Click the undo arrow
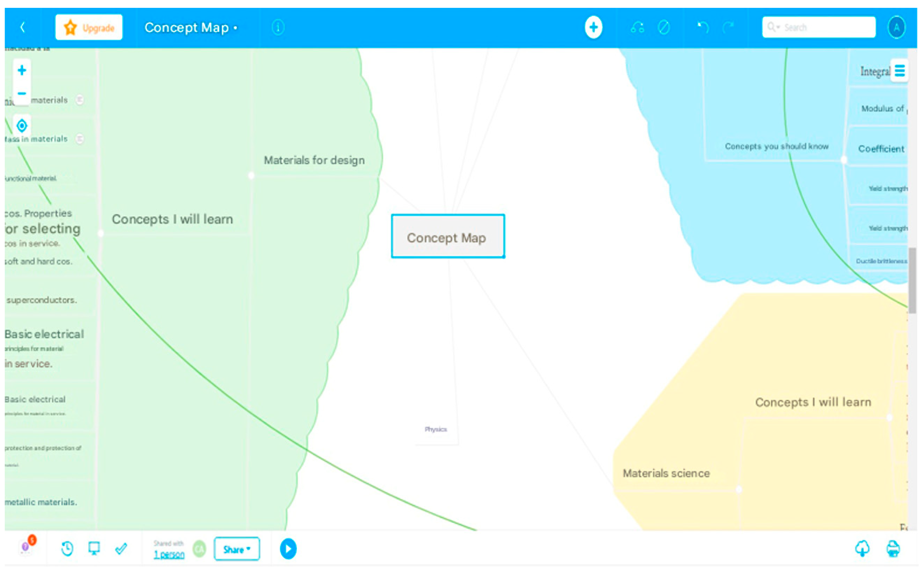 pos(703,27)
